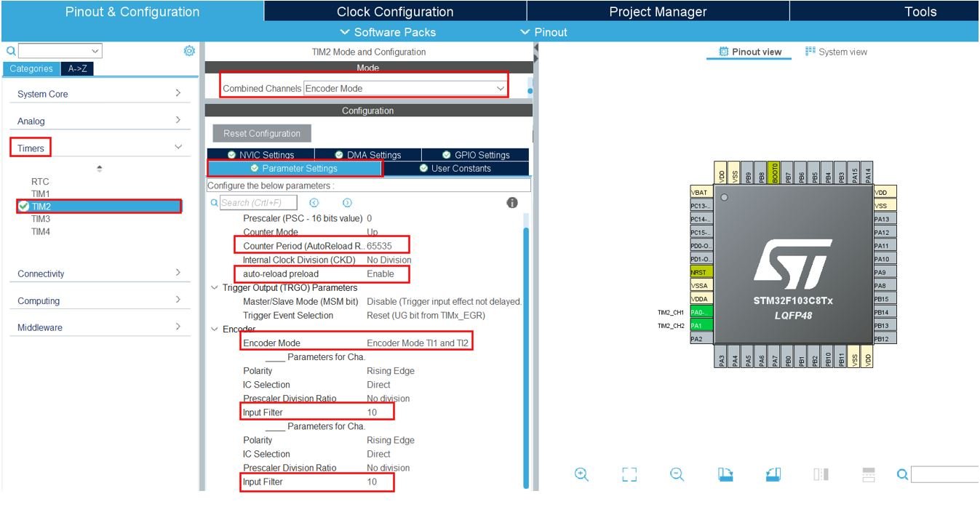Click the green PA1 pin on the chip
This screenshot has height=507, width=980.
(x=701, y=325)
